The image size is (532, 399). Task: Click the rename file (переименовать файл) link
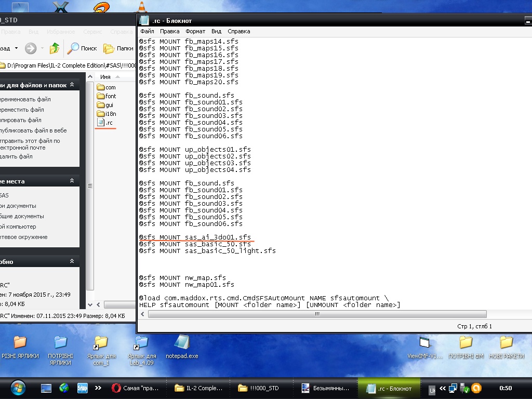25,99
